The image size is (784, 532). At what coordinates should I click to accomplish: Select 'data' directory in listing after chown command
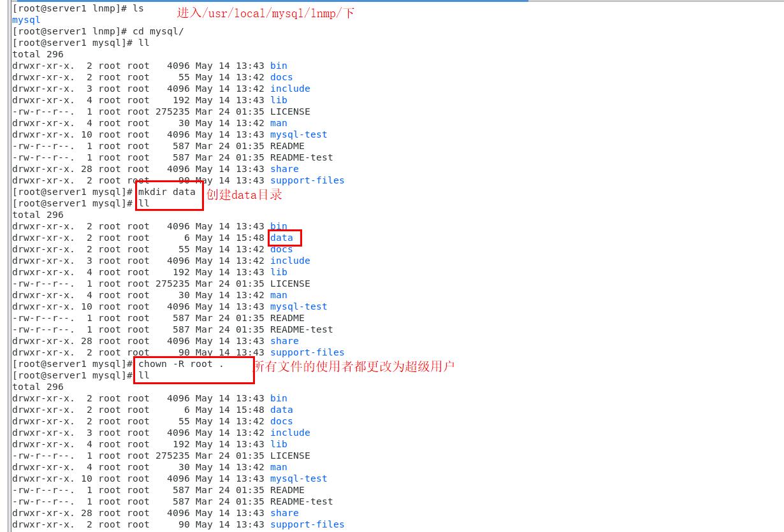pyautogui.click(x=282, y=410)
